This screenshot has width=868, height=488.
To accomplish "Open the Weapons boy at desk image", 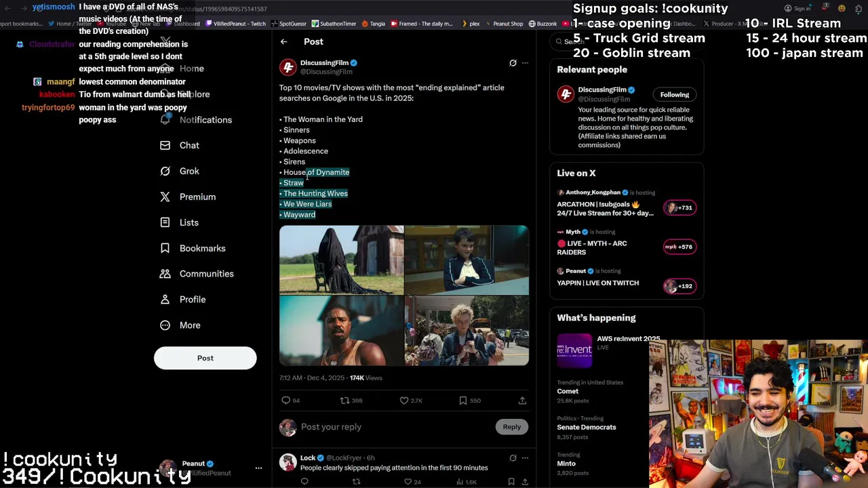I will pyautogui.click(x=467, y=260).
